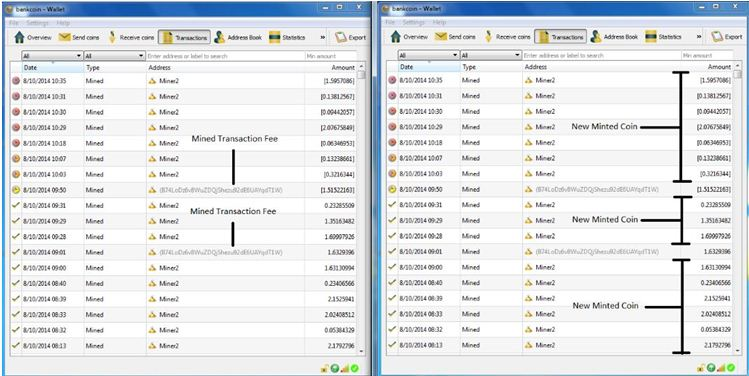
Task: Click clock status icon of 09:50 row, right window
Action: click(392, 189)
